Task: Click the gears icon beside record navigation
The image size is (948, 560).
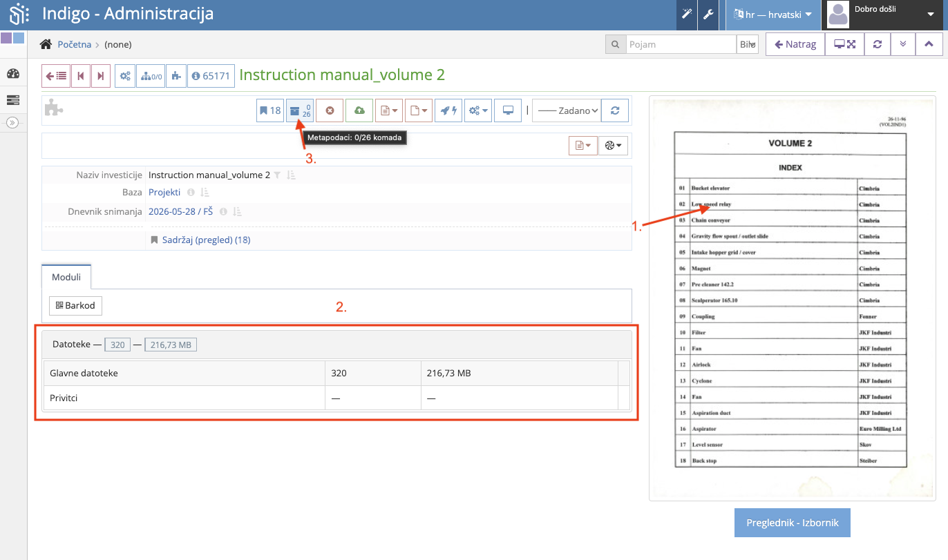Action: point(125,76)
